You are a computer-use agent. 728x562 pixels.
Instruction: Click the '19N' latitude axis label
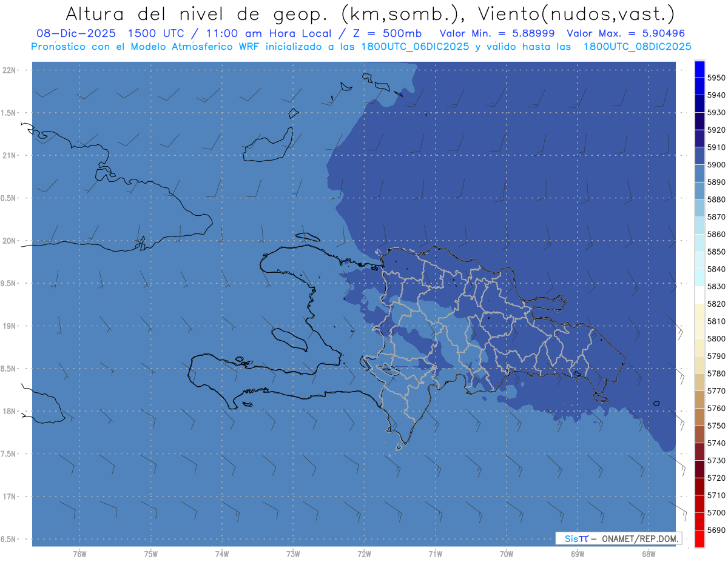(x=10, y=326)
